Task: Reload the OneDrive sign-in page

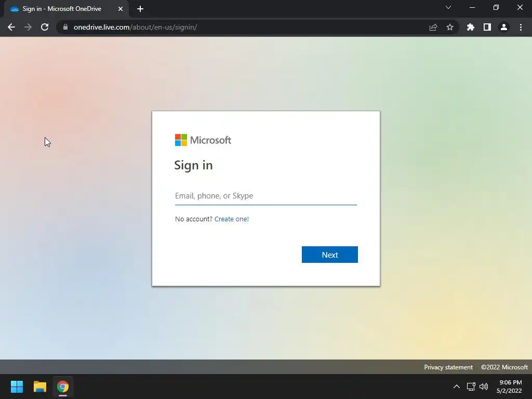Action: point(45,27)
